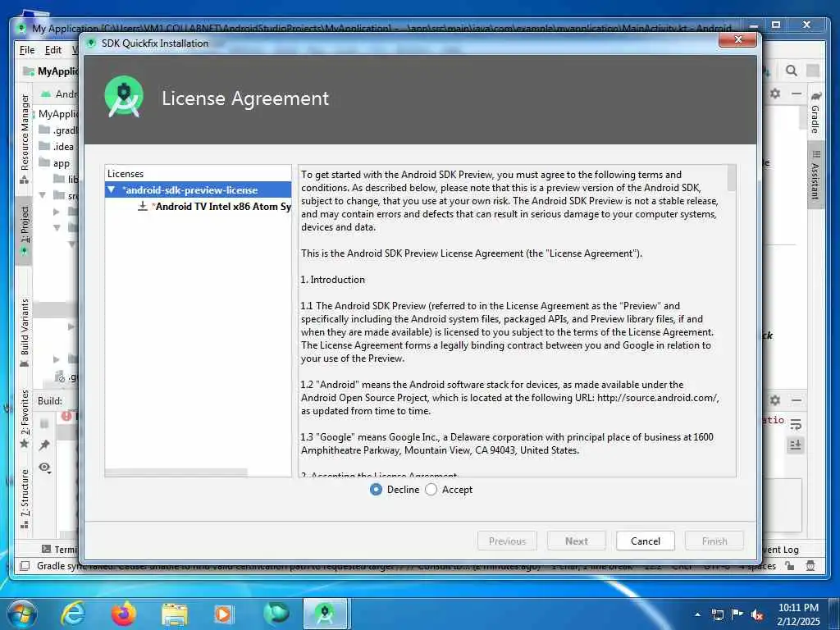Open Build panel gear settings icon
840x630 pixels.
775,400
